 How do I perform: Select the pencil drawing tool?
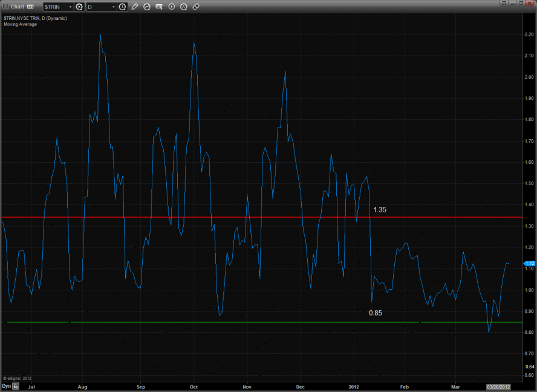tap(134, 7)
